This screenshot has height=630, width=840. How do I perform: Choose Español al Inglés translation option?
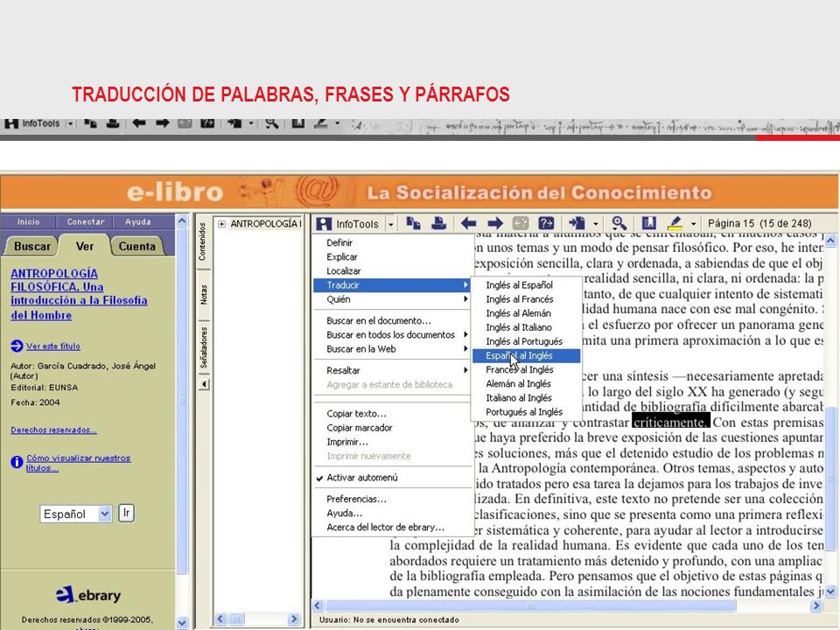pyautogui.click(x=526, y=356)
